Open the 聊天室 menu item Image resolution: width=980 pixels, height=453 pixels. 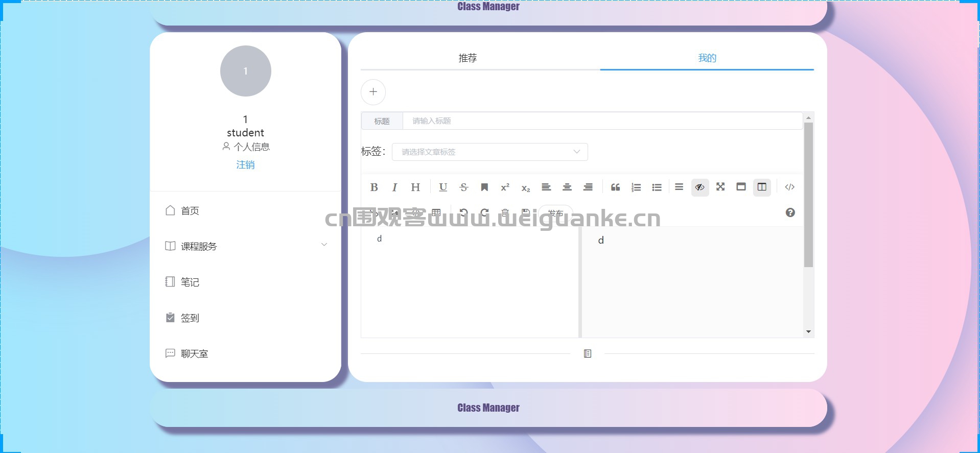pos(245,353)
